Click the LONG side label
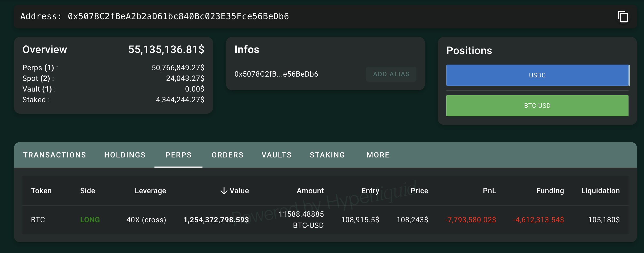 pos(90,220)
